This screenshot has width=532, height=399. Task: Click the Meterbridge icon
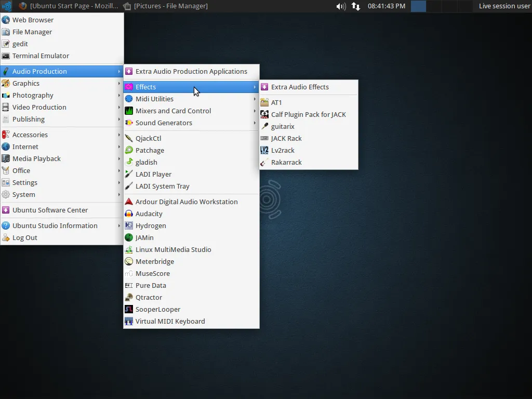coord(129,262)
